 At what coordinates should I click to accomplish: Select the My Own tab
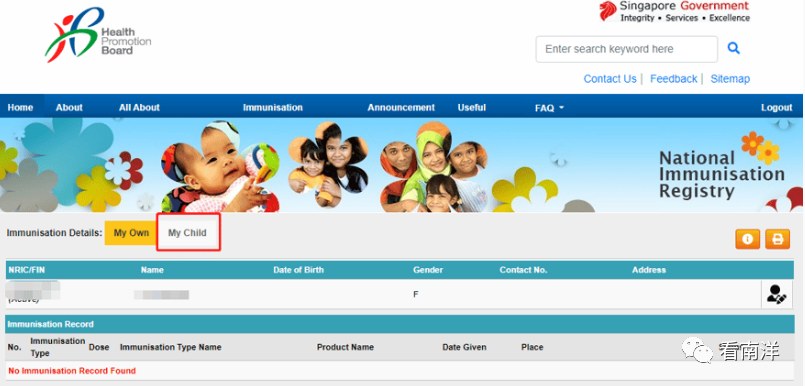click(x=131, y=233)
